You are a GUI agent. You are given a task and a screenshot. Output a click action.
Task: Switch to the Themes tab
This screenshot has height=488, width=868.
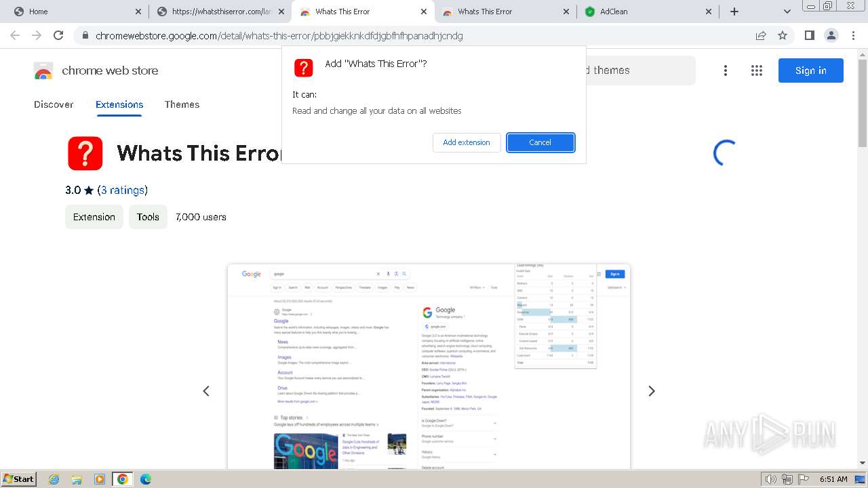coord(182,104)
